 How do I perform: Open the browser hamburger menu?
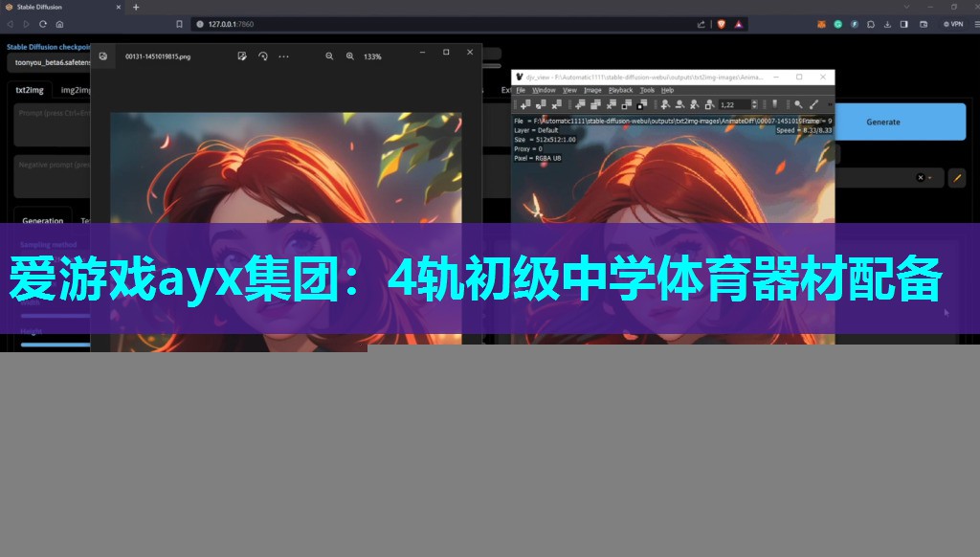tap(976, 24)
